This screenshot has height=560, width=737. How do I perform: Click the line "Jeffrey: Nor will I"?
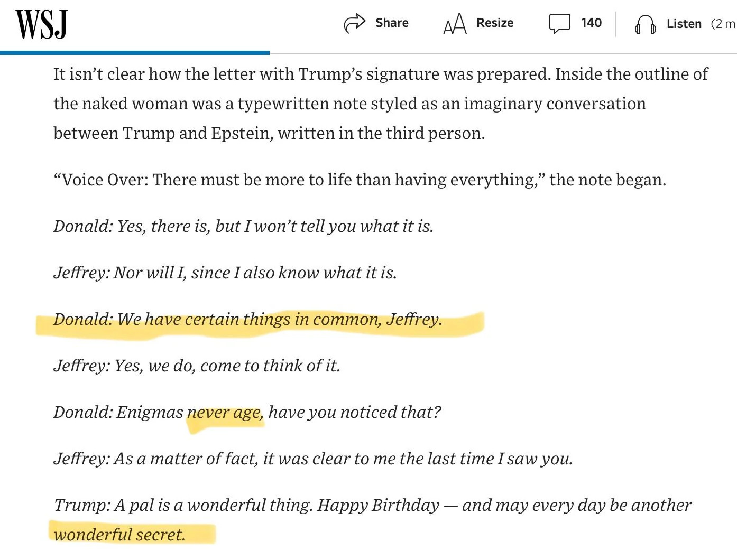[x=225, y=273]
